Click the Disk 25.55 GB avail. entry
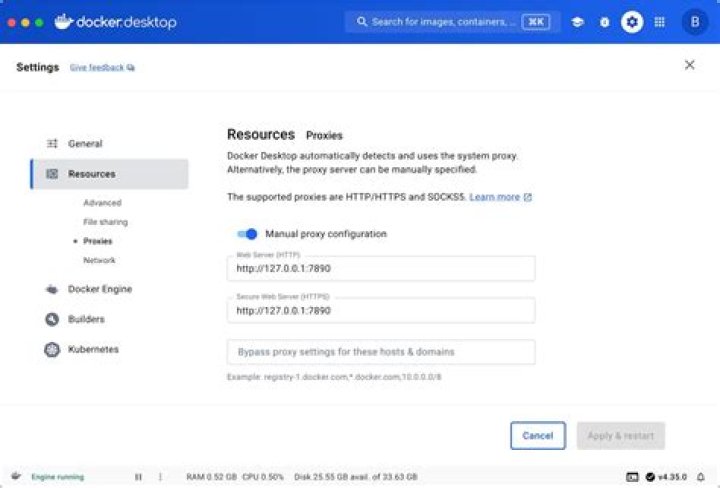 [x=355, y=477]
